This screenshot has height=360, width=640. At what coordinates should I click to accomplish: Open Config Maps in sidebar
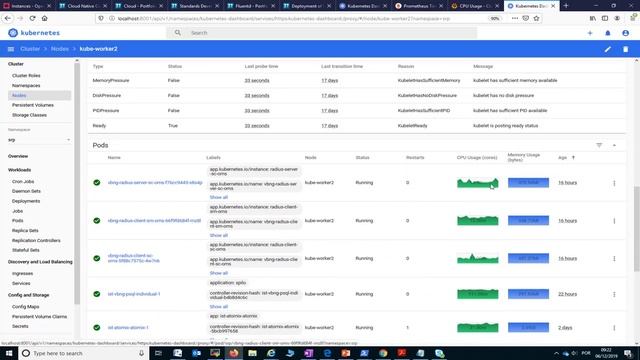tap(26, 307)
